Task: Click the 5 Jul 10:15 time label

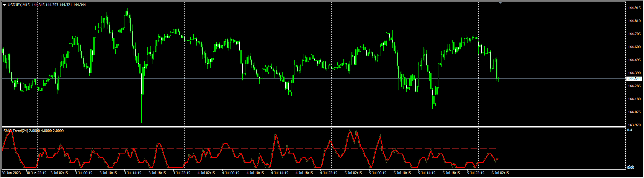Action: (403, 173)
